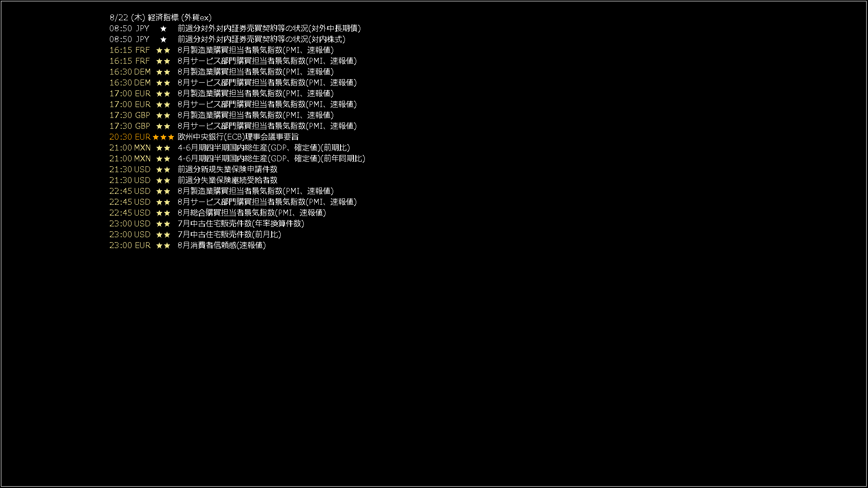Viewport: 868px width, 488px height.
Task: Select the 7月中古住宅販売件数(前月比) event
Action: 229,235
